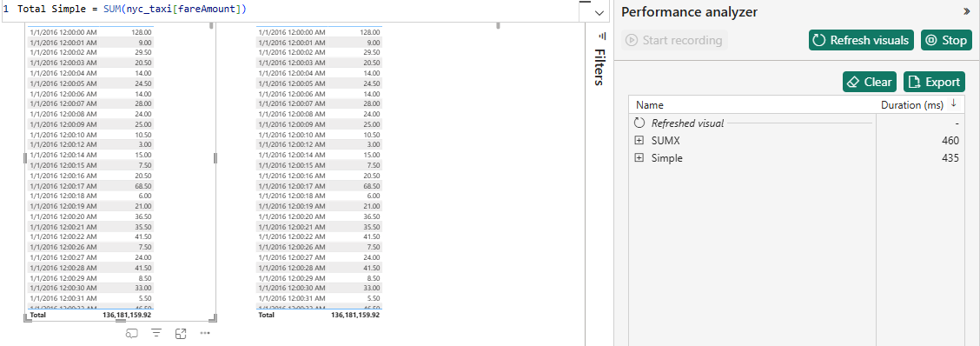
Task: Click the speech-bubble icon below the selected table
Action: point(131,334)
